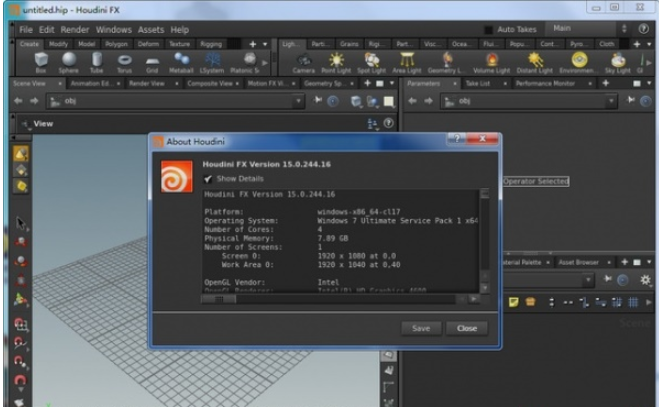The height and width of the screenshot is (407, 659).
Task: Add an Area Light
Action: pos(407,63)
